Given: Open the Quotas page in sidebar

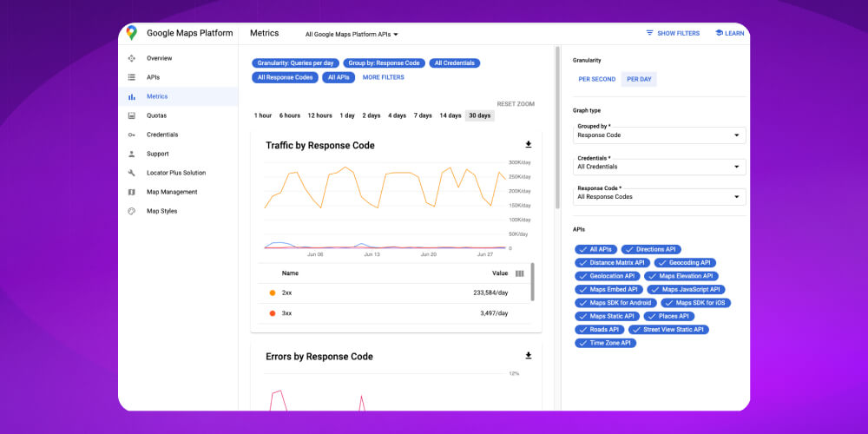Looking at the screenshot, I should 178,115.
